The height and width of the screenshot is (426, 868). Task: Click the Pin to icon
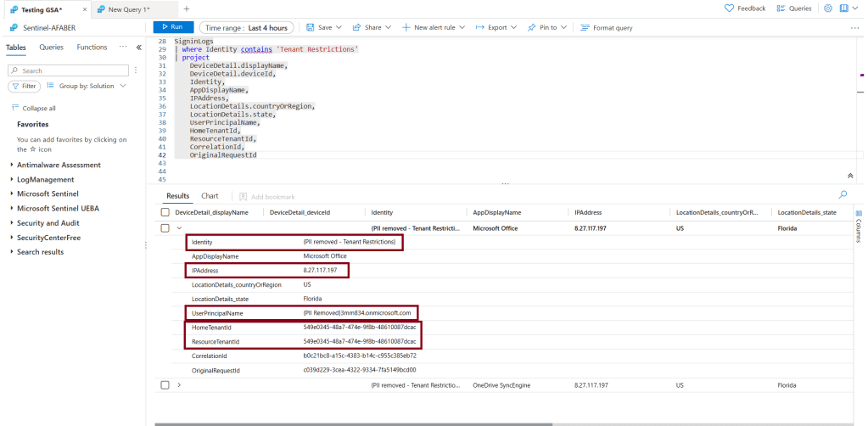pyautogui.click(x=532, y=27)
